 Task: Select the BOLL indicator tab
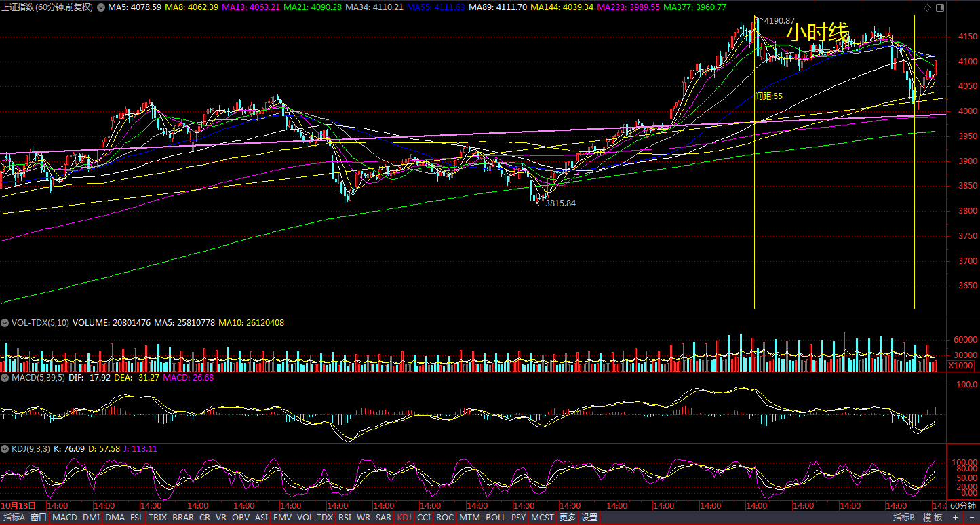pos(496,518)
